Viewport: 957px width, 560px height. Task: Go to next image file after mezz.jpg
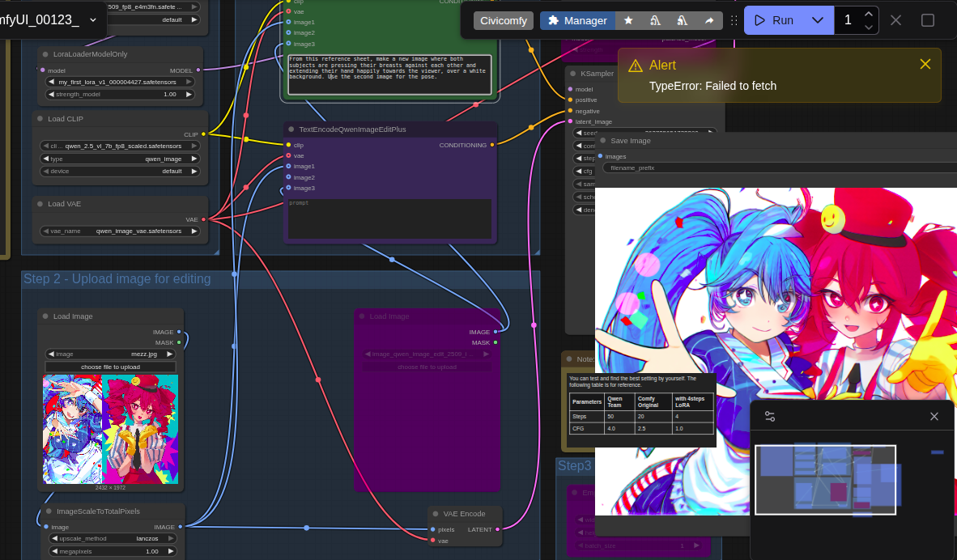tap(170, 354)
